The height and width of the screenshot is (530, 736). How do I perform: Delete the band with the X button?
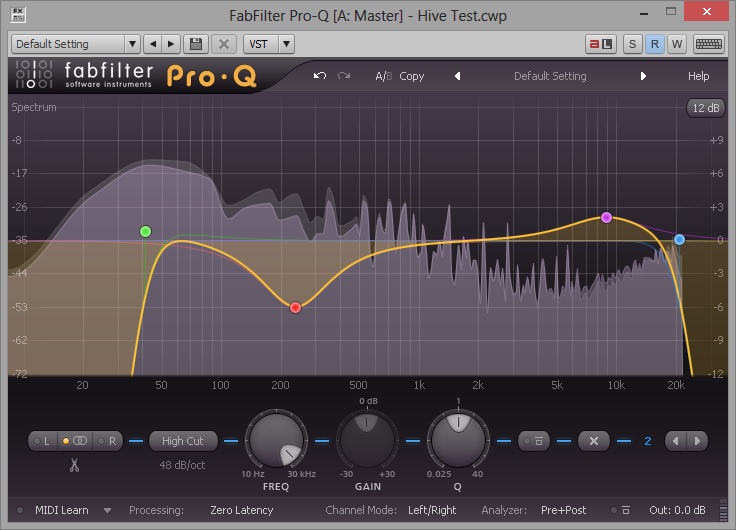coord(593,441)
